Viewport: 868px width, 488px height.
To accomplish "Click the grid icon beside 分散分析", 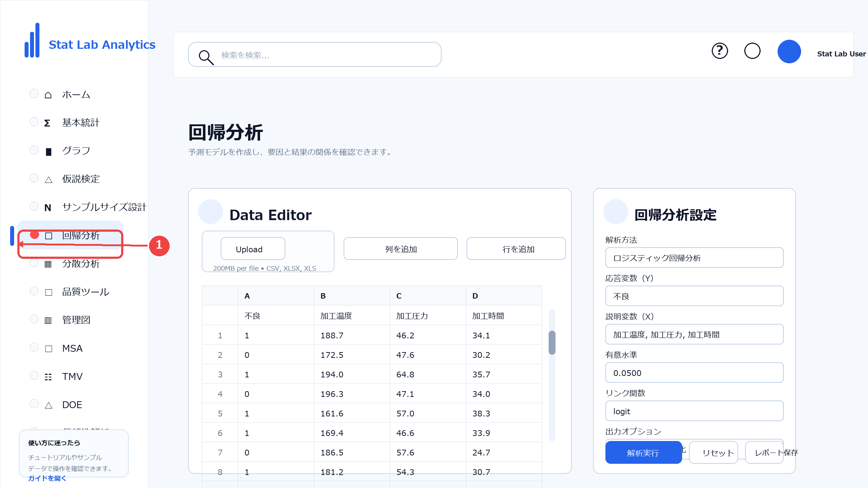I will (48, 264).
